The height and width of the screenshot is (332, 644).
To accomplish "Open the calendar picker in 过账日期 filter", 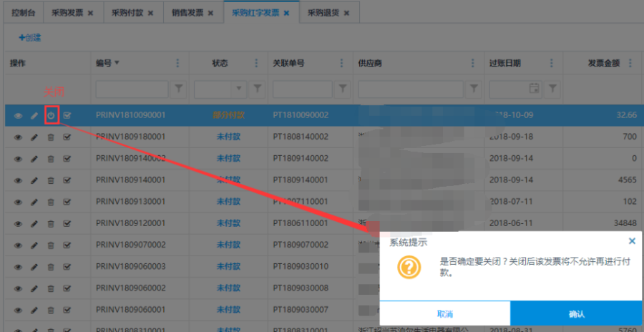I will point(534,89).
